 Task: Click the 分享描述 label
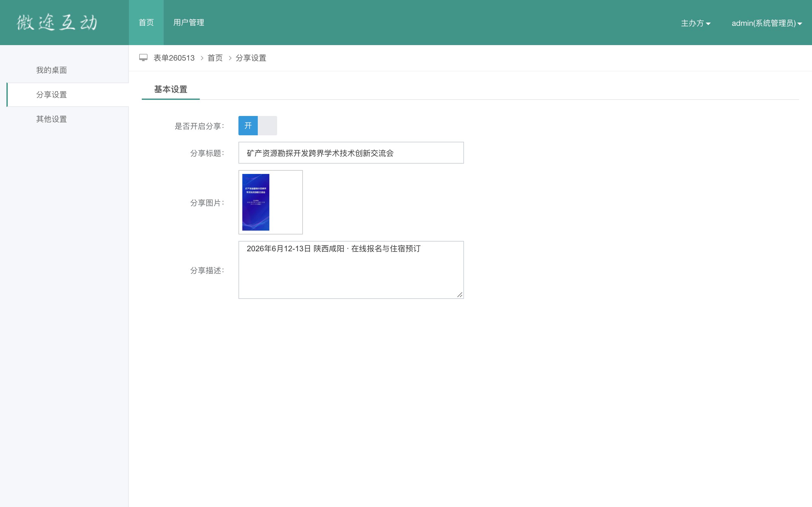point(207,271)
